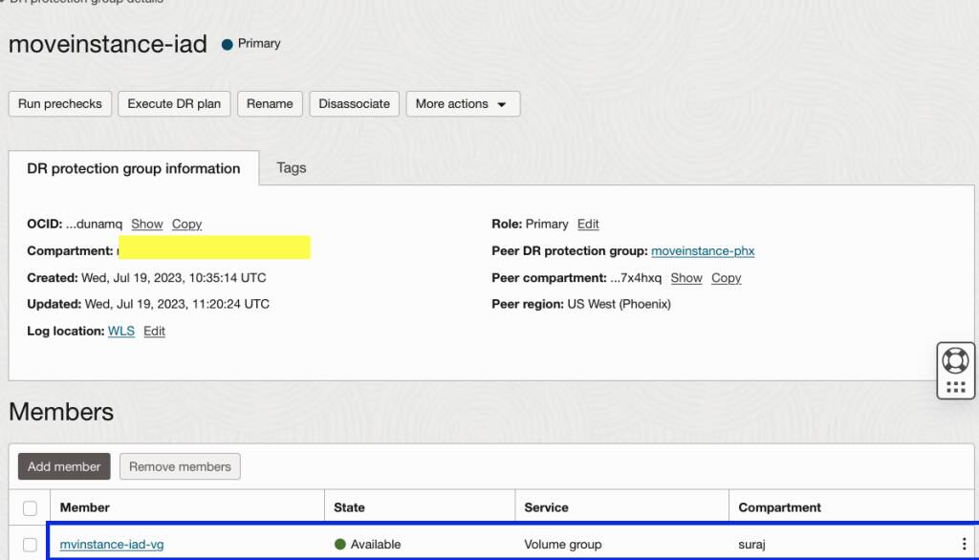Check the mvinstance-iad-vg row checkbox

30,545
